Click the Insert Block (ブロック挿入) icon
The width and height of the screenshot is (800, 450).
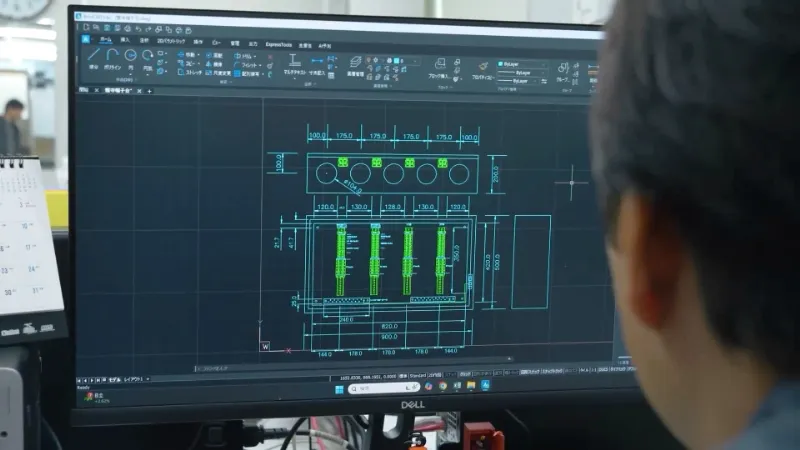pyautogui.click(x=438, y=65)
